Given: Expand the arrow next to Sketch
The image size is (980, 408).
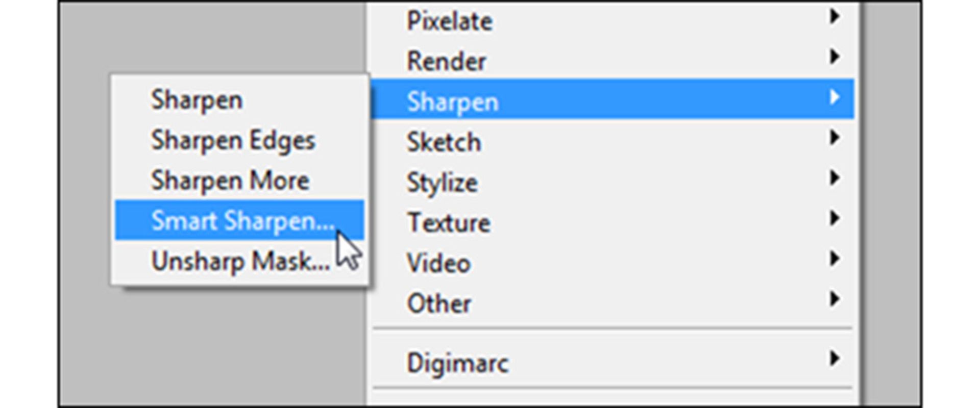Looking at the screenshot, I should coord(835,137).
